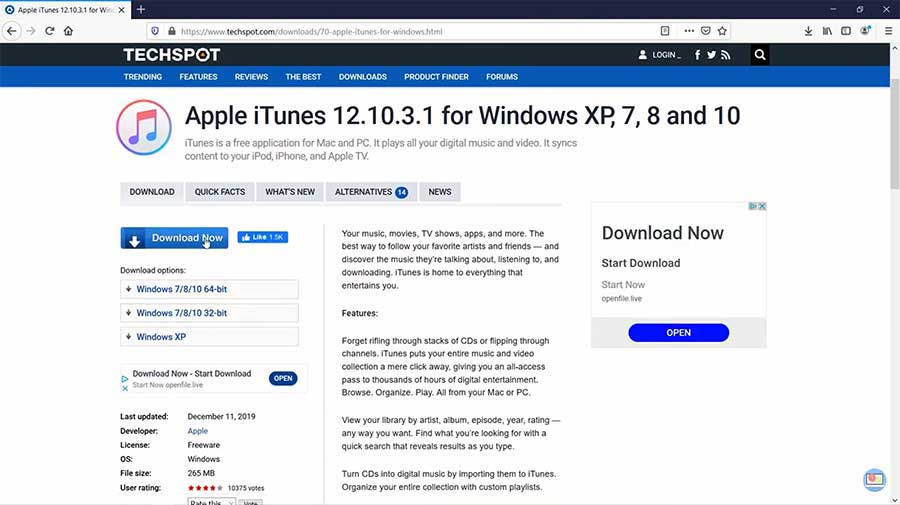Screen dimensions: 900x505
Task: Click the scrollbar up arrow
Action: pos(895,48)
